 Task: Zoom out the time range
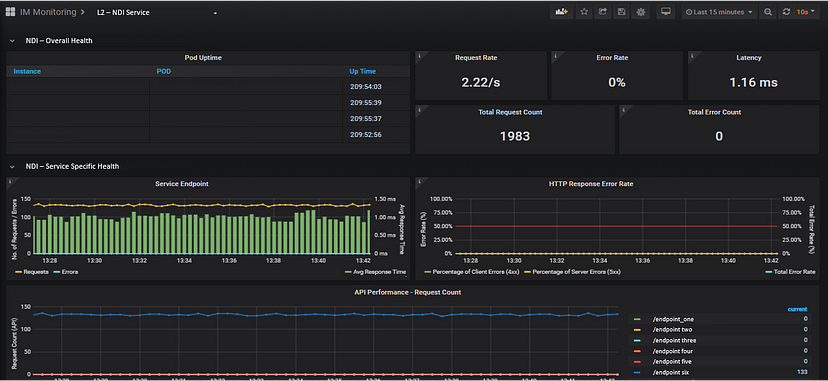768,12
